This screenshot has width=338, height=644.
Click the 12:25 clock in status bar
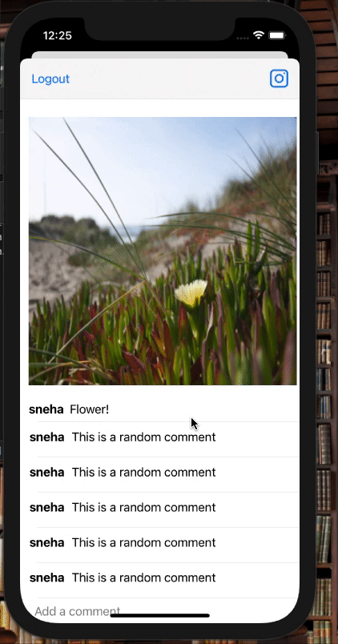[x=57, y=36]
